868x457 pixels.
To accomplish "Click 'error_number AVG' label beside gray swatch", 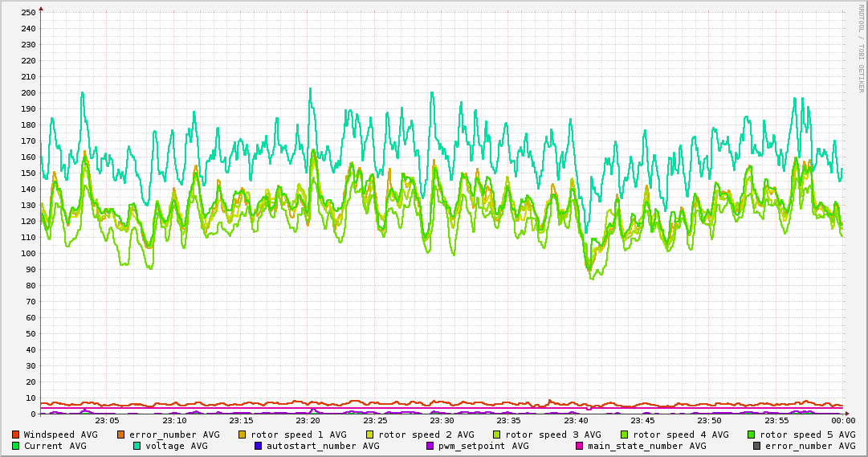I will coord(810,447).
